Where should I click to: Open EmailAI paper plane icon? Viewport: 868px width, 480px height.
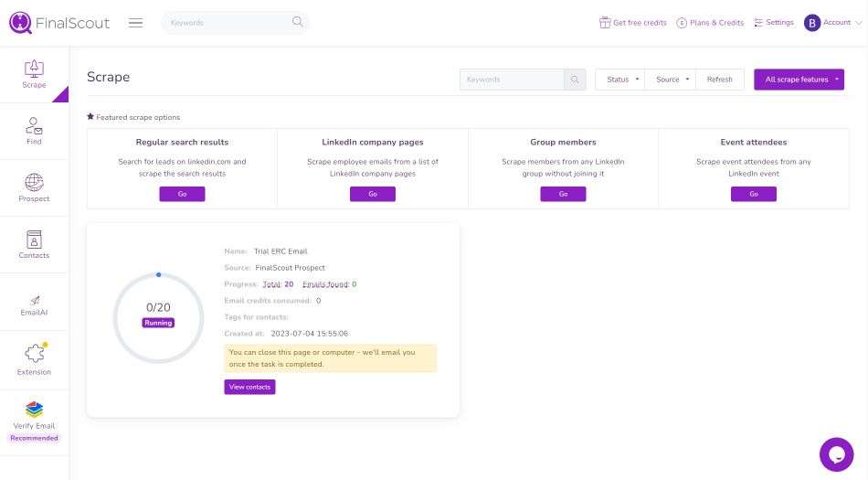pyautogui.click(x=35, y=300)
